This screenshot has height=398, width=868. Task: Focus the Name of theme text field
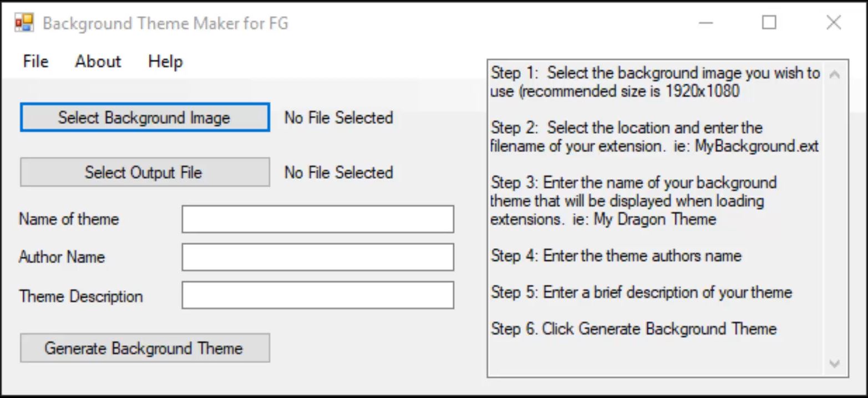318,219
